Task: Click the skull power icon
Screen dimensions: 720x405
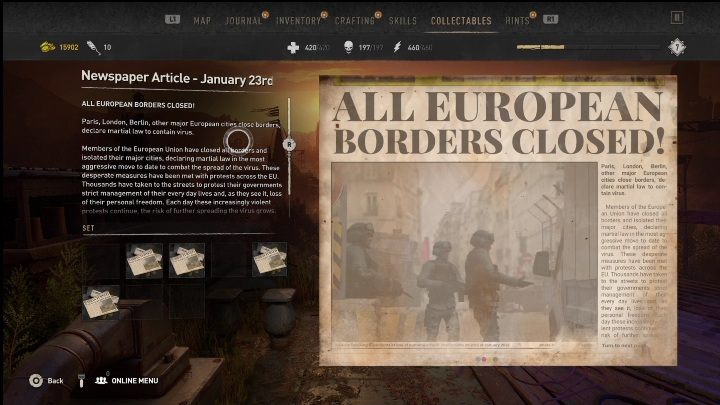Action: [x=349, y=47]
